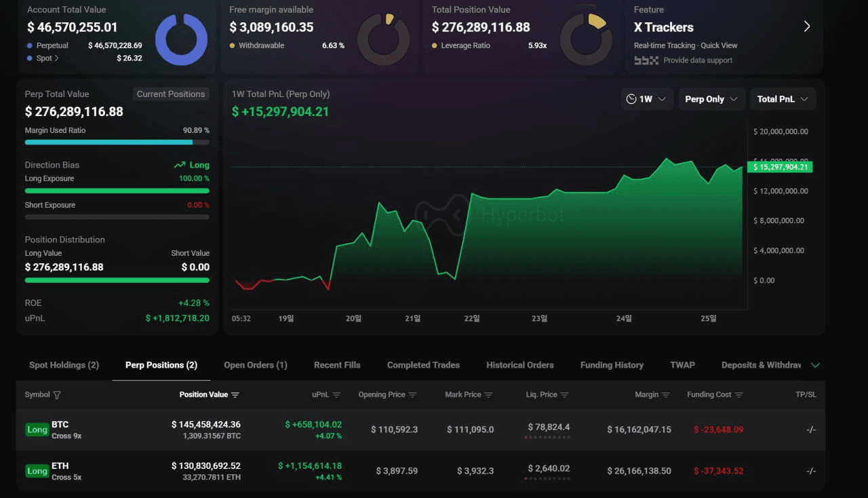Click the Margin Used Ratio progress bar
868x498 pixels.
click(x=117, y=142)
